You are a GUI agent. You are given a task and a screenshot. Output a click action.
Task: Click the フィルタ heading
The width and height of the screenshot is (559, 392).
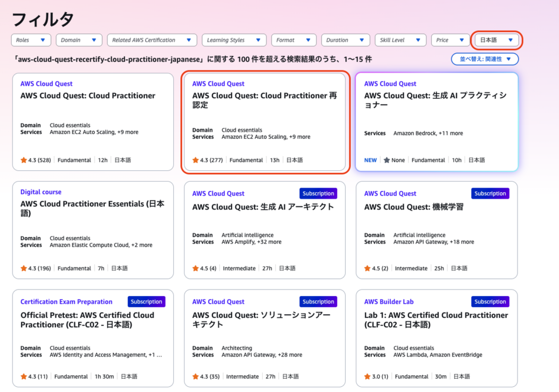pos(43,19)
